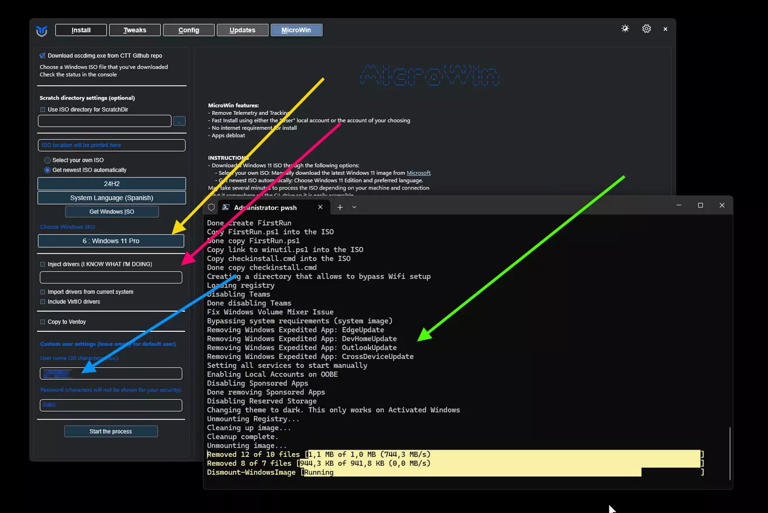Image resolution: width=768 pixels, height=513 pixels.
Task: Close the Administrator: pwsh tab
Action: pos(320,207)
